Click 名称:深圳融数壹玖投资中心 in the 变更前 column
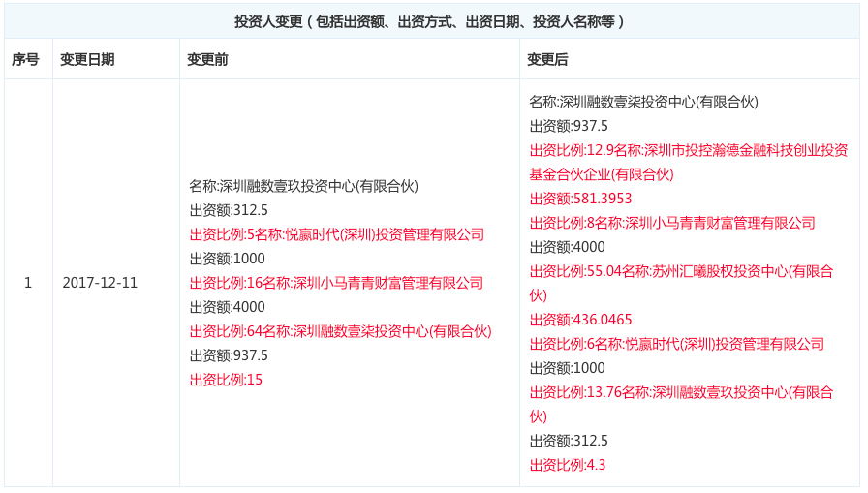The image size is (868, 493). tap(303, 186)
